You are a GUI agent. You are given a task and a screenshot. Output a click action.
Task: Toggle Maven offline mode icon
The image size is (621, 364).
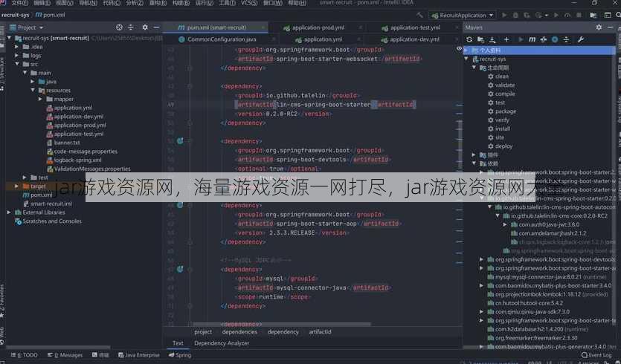point(544,39)
